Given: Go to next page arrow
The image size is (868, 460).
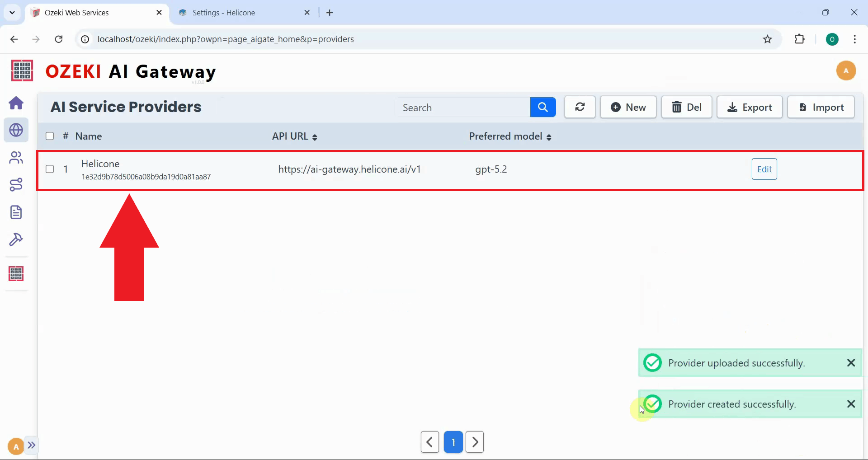Looking at the screenshot, I should 475,442.
